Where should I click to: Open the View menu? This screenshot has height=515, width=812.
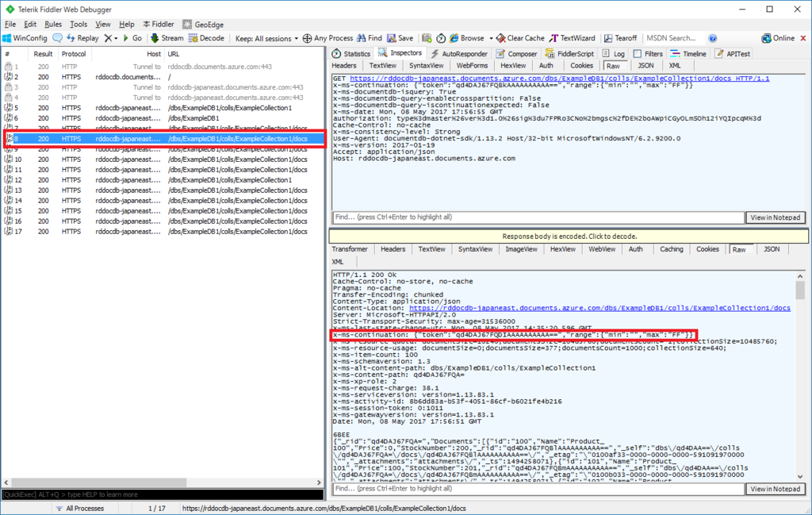click(x=102, y=25)
